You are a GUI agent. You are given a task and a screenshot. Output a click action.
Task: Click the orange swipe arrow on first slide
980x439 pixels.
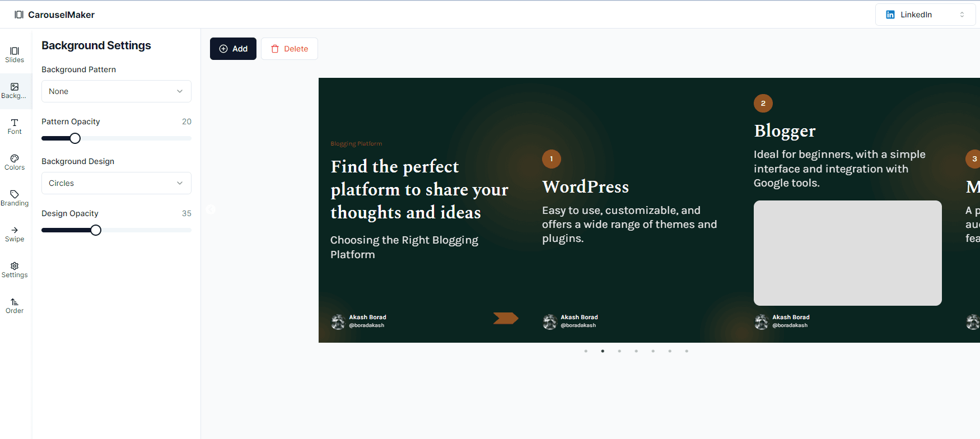(x=506, y=318)
